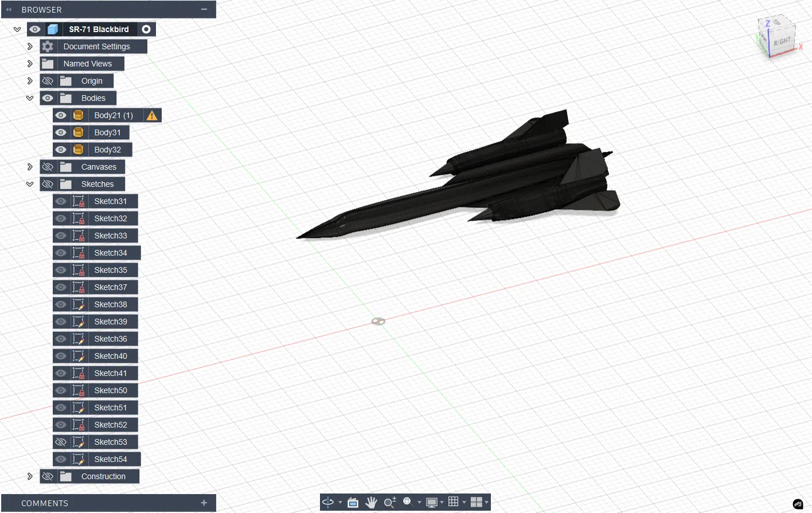Hide the Bodies folder
812x513 pixels.
click(x=48, y=98)
